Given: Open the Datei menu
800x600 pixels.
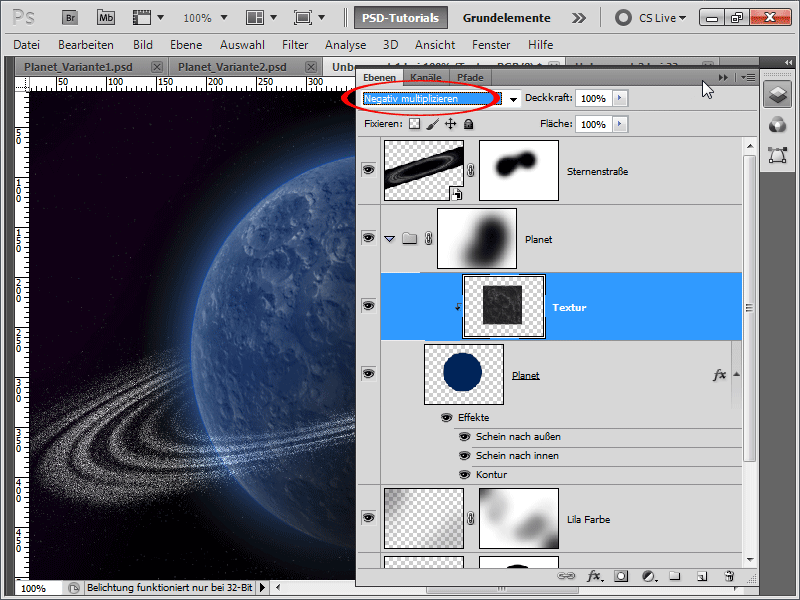Looking at the screenshot, I should coord(27,45).
